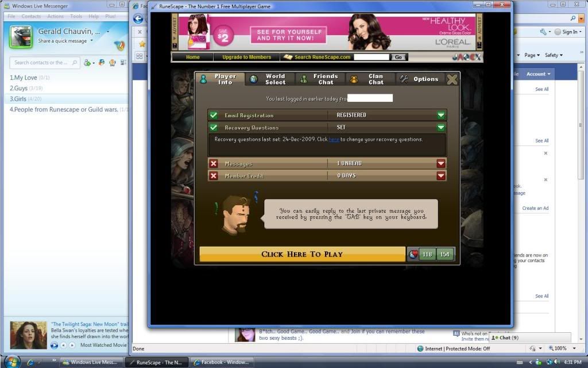Click the Add a contact icon in Messenger
This screenshot has width=588, height=368.
pyautogui.click(x=87, y=63)
